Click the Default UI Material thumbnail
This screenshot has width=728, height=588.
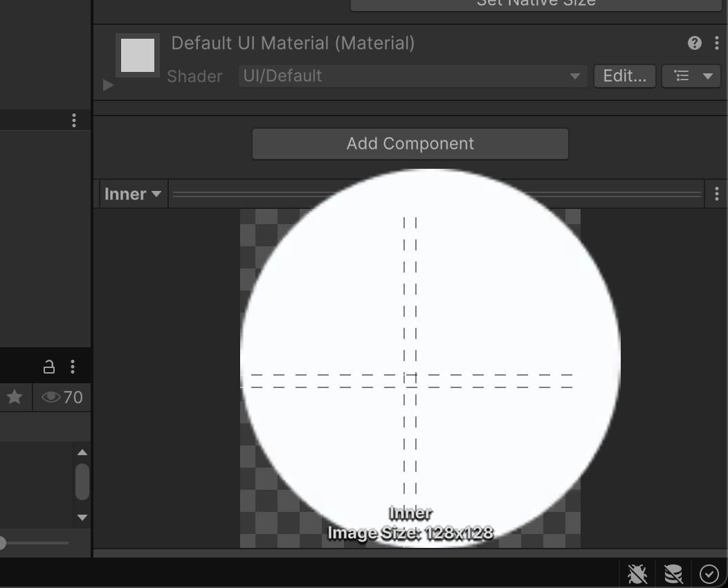click(138, 55)
